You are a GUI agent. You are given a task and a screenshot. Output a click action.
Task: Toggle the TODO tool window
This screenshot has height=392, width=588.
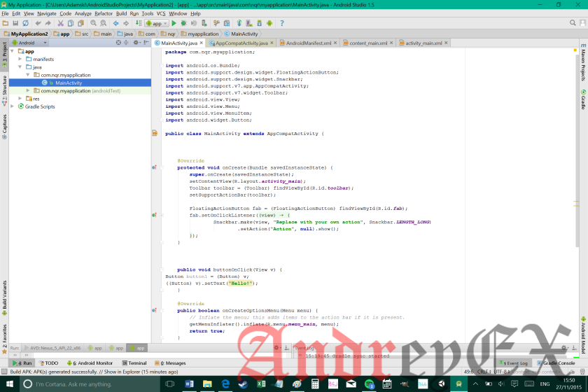pos(49,363)
